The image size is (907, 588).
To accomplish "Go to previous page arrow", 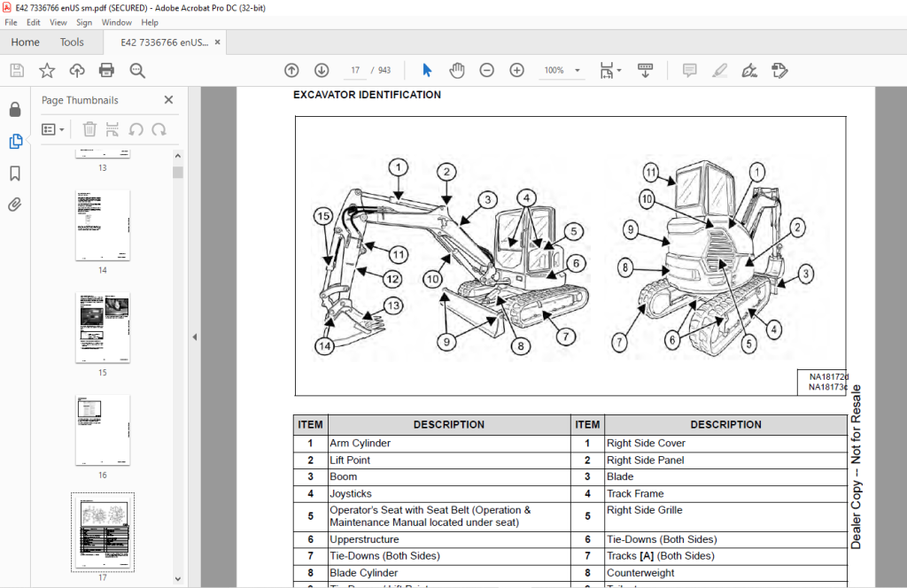I will pyautogui.click(x=291, y=71).
